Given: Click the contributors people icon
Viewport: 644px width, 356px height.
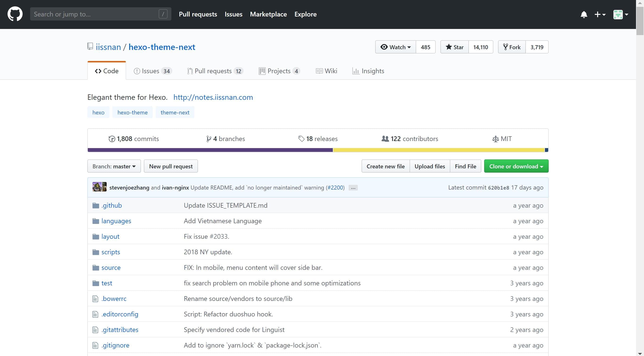Looking at the screenshot, I should 385,139.
